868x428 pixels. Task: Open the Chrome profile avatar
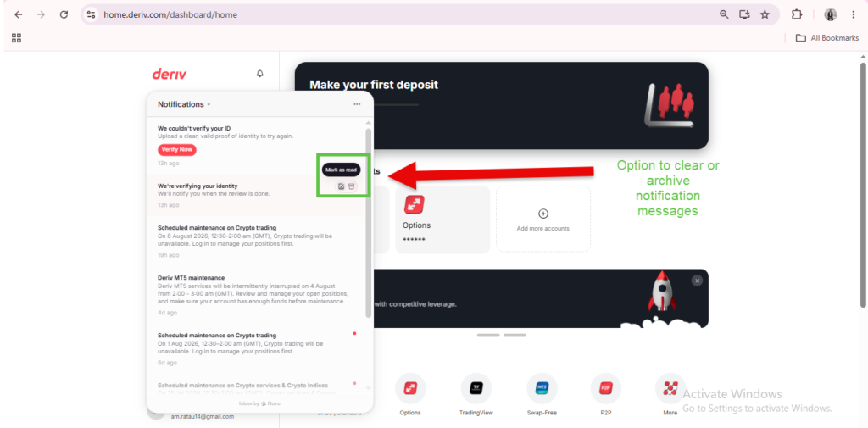click(x=831, y=15)
